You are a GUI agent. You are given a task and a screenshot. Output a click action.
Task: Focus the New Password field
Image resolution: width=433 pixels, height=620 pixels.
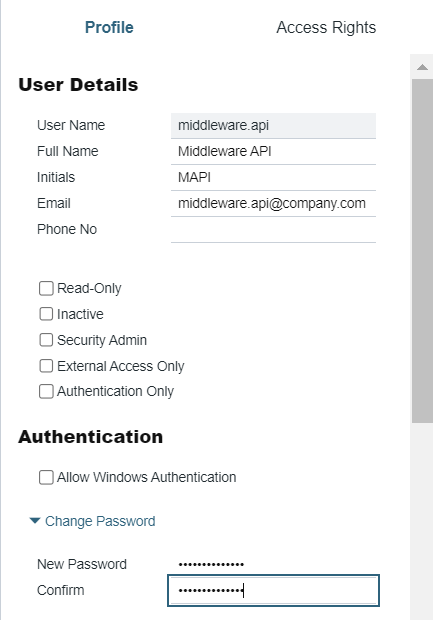click(273, 564)
